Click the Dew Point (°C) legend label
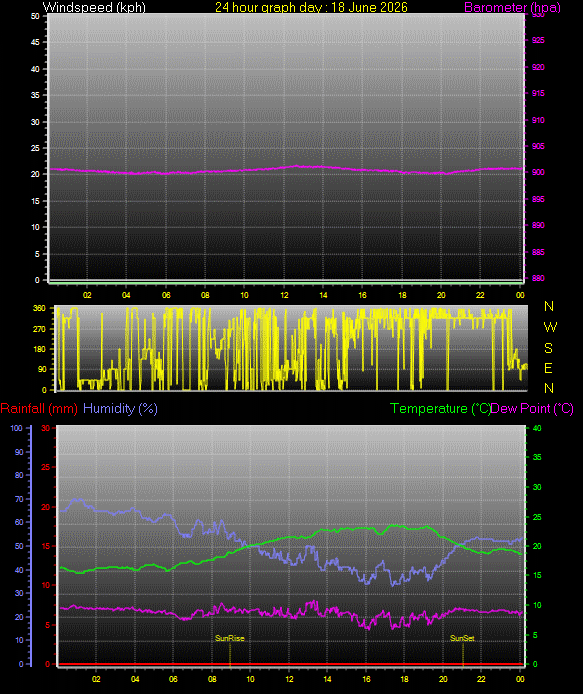 tap(532, 409)
